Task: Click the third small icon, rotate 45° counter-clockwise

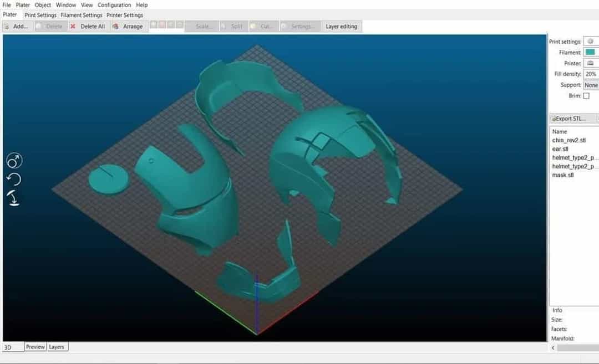Action: [171, 24]
